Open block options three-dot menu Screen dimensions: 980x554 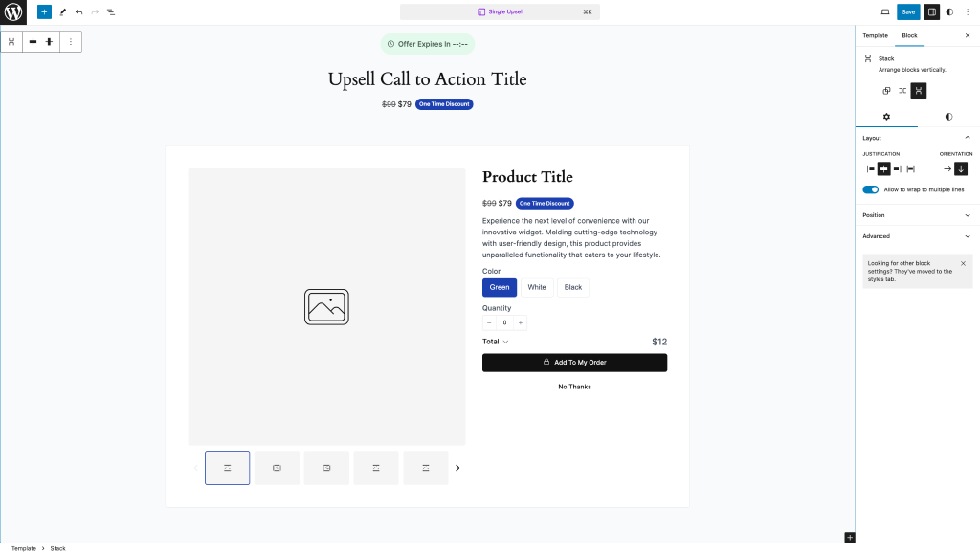coord(71,42)
